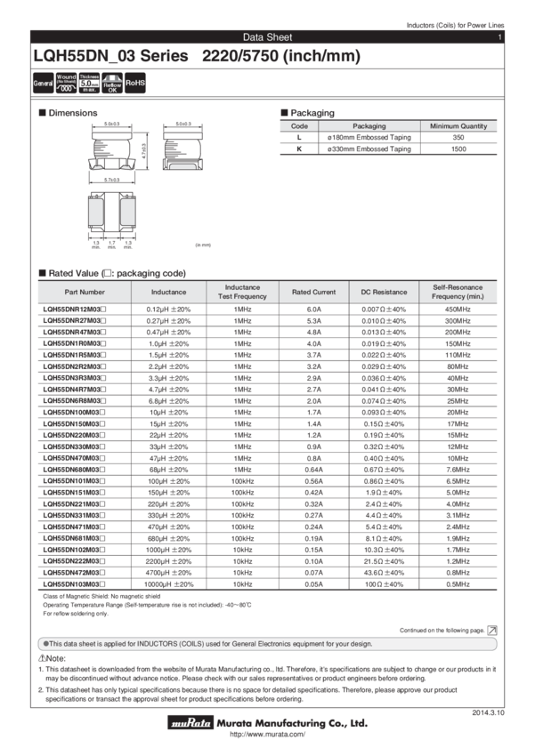Select part number LQH55DN331M03

pos(74,515)
